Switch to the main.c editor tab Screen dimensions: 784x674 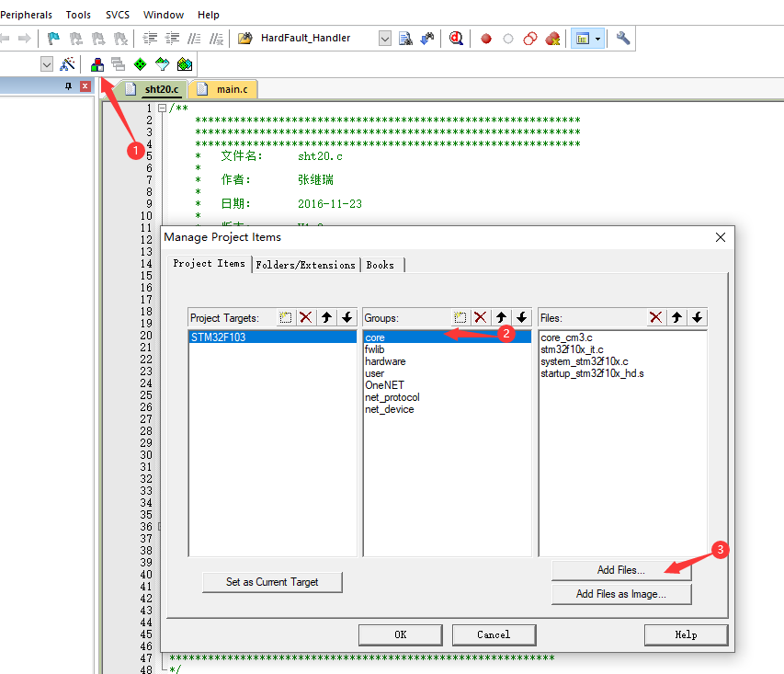224,89
